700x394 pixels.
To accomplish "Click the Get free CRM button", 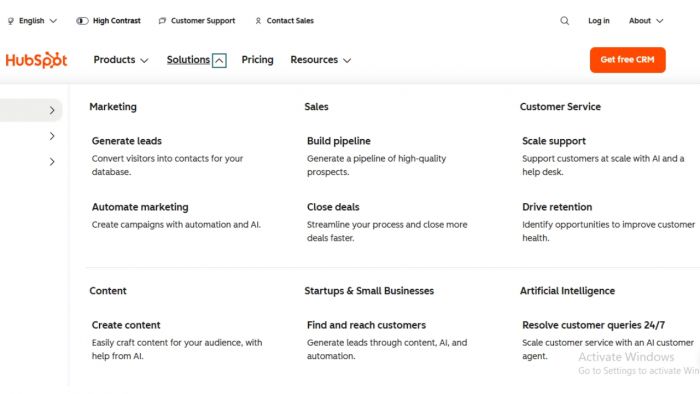I will tap(627, 60).
